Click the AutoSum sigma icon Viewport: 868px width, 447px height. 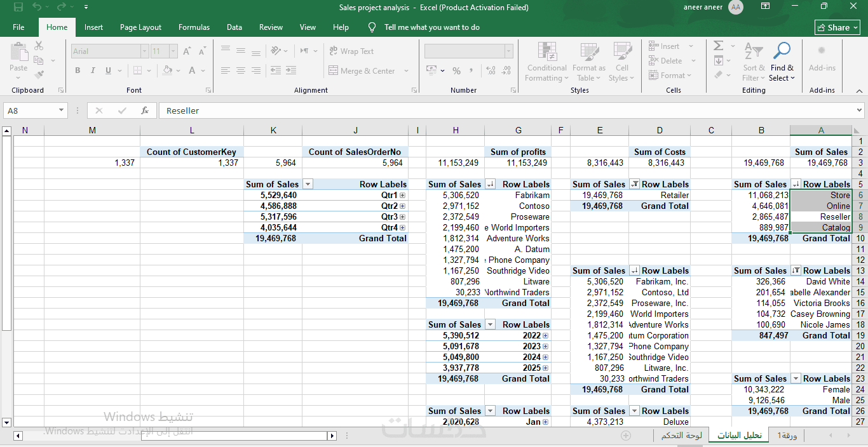point(718,46)
